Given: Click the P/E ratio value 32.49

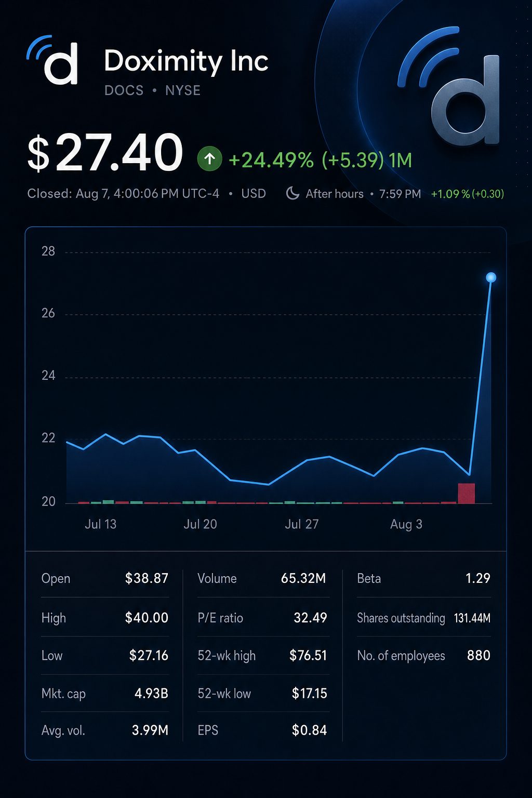Looking at the screenshot, I should point(310,618).
